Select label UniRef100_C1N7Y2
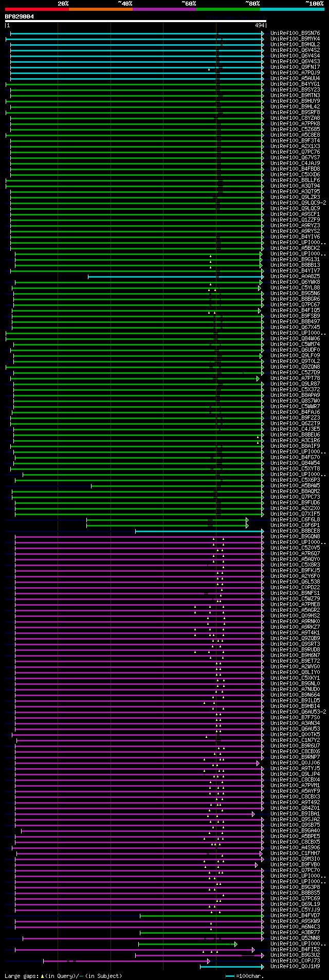The image size is (329, 980). tap(295, 740)
